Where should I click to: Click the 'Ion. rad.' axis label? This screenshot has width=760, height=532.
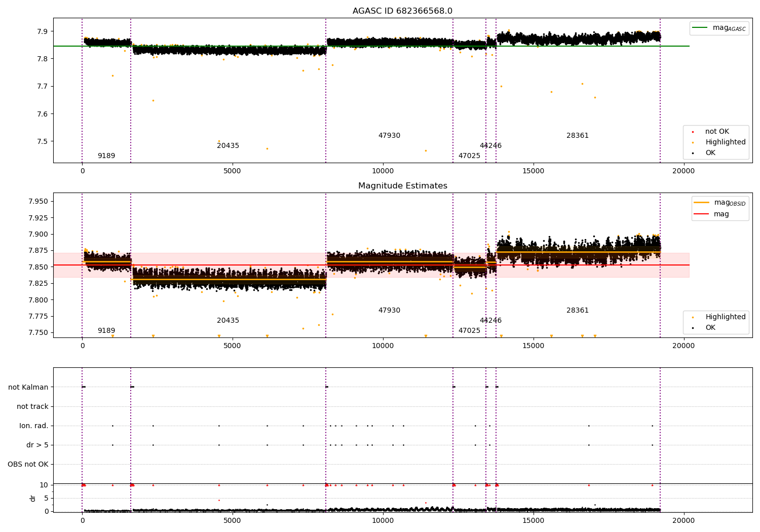pos(34,426)
